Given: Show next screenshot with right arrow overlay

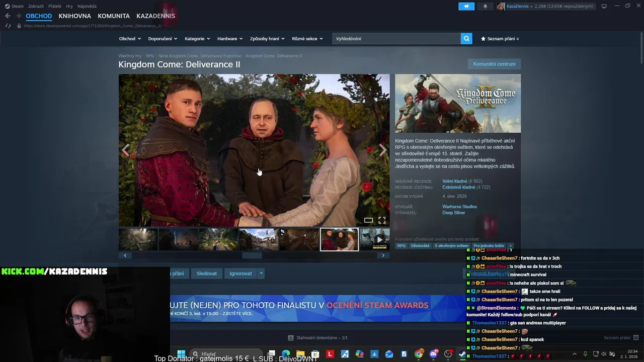Looking at the screenshot, I should tap(383, 150).
